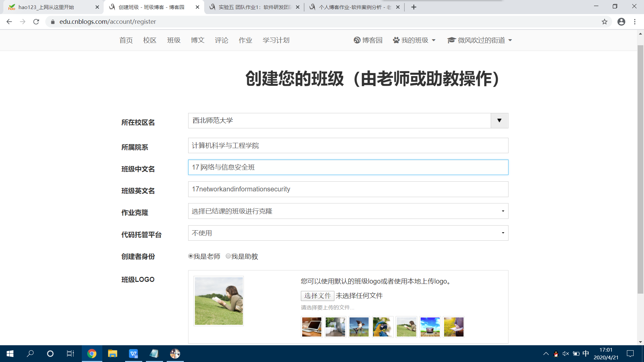Open File Explorer from taskbar
644x362 pixels.
(112, 354)
